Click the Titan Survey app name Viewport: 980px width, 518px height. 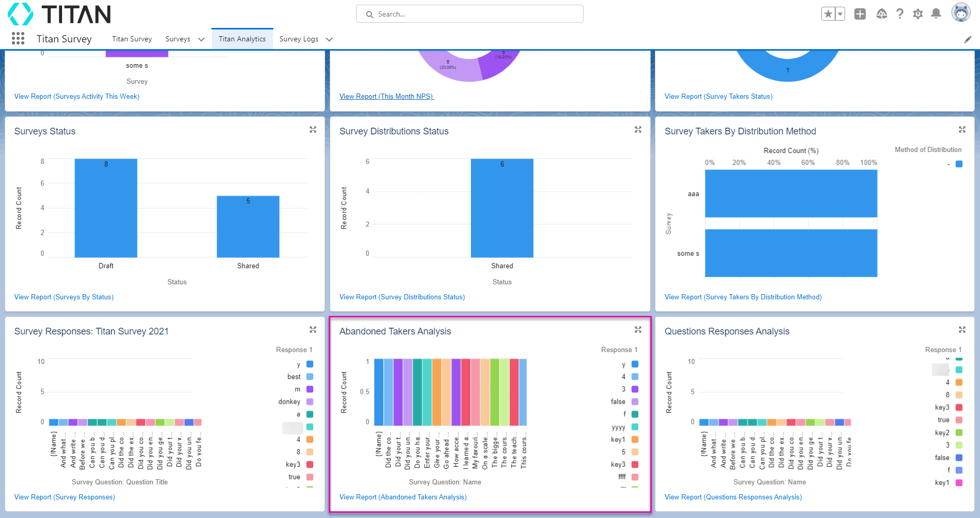64,39
